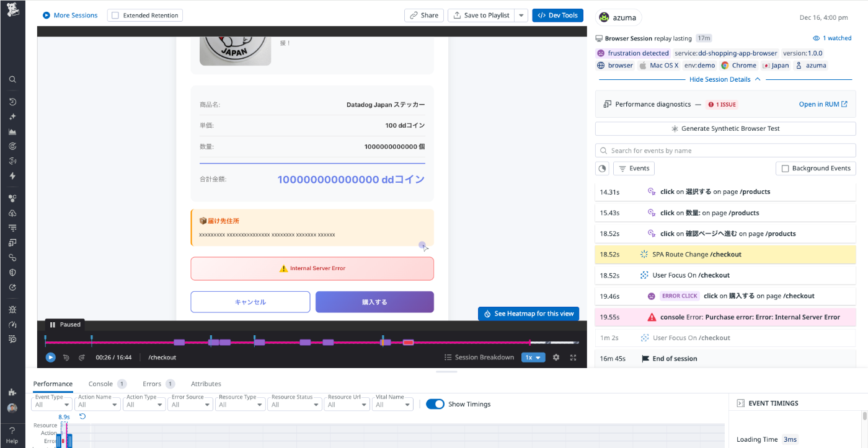Click the shield Security sidebar icon
Image resolution: width=868 pixels, height=448 pixels.
point(12,273)
